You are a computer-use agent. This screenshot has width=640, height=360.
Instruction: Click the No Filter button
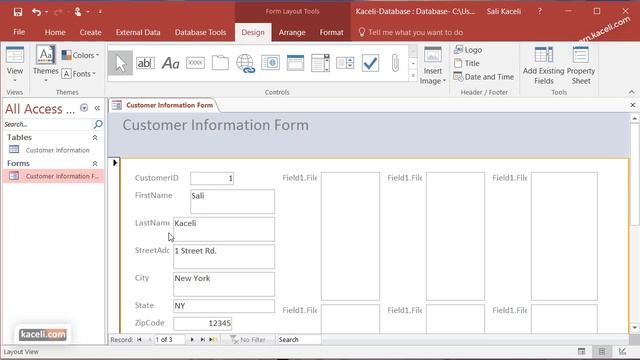(x=248, y=340)
